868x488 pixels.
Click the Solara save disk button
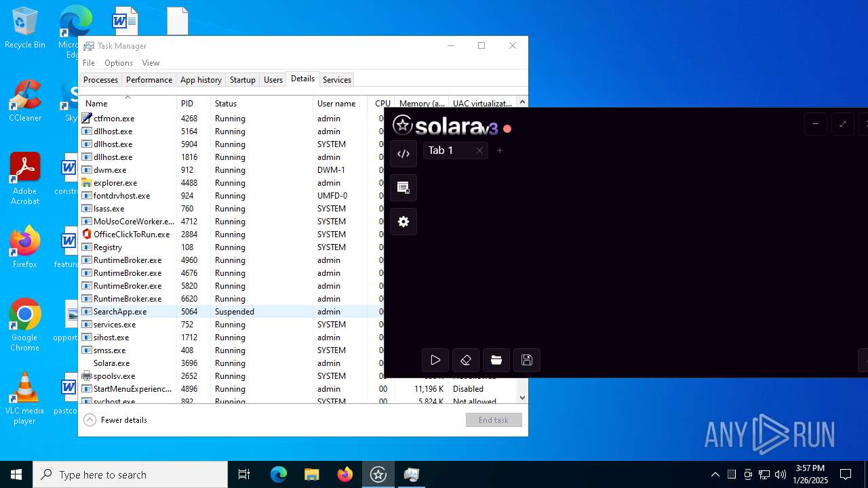pos(527,360)
